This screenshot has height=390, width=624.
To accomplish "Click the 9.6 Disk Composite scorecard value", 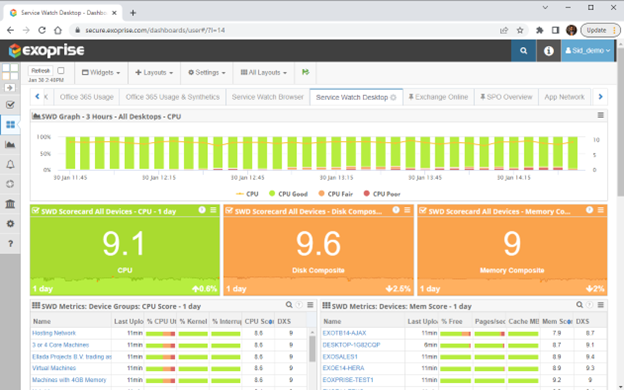I will [318, 244].
